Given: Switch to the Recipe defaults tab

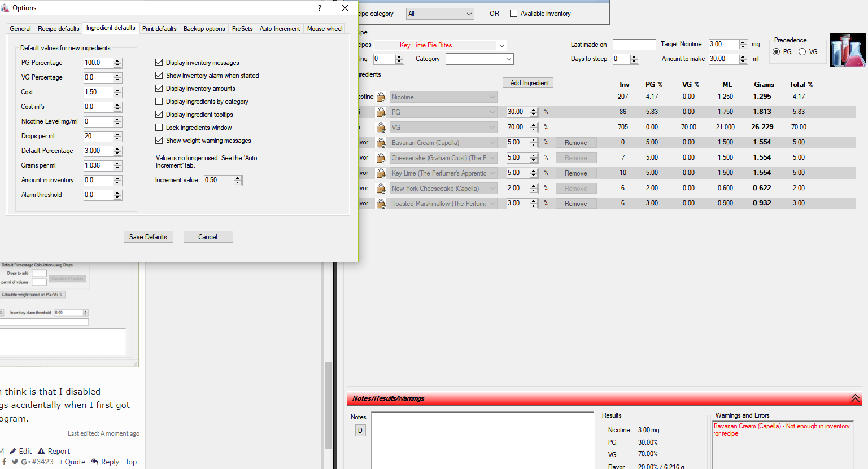Looking at the screenshot, I should [58, 29].
